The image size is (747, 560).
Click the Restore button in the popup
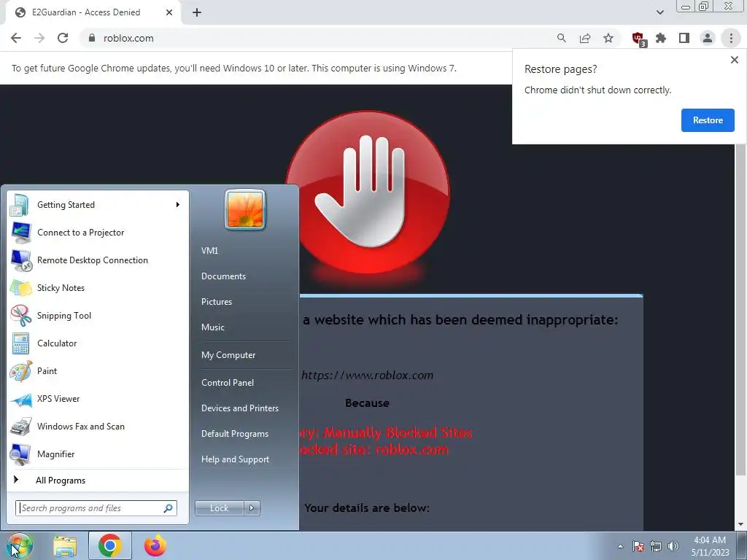[x=708, y=120]
